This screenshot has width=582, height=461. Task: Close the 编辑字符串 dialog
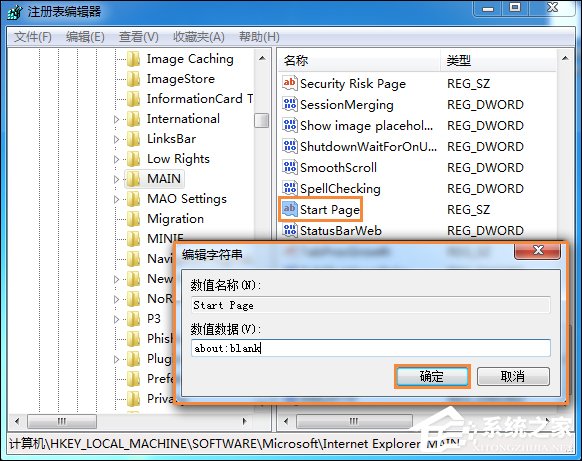click(538, 251)
